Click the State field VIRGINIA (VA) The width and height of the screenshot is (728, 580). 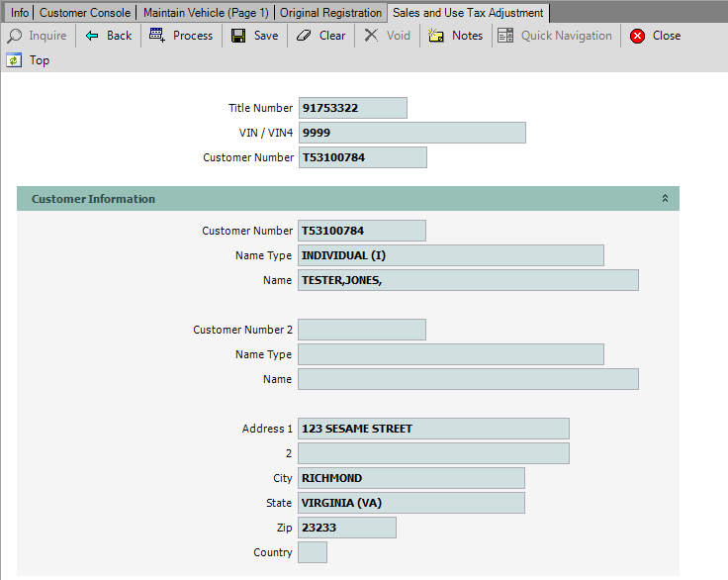point(411,503)
